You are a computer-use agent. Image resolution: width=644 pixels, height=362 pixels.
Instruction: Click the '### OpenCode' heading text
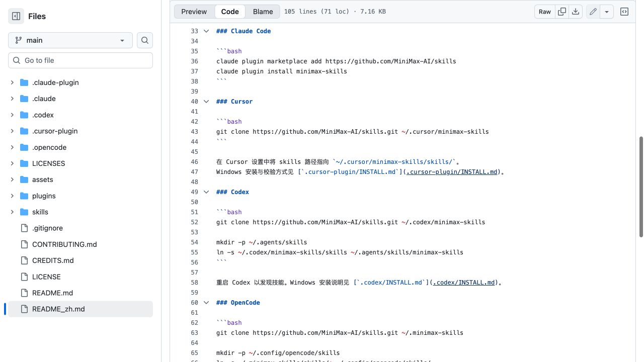[238, 303]
